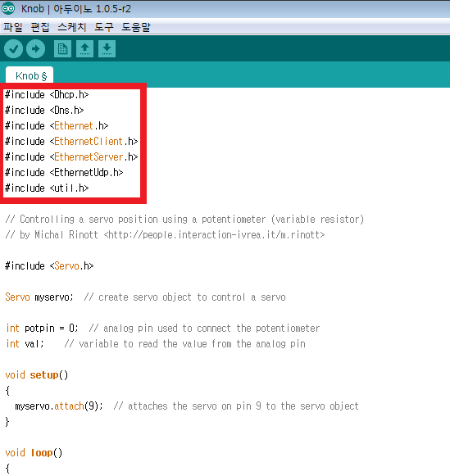Open the 도움말 menu
450x476 pixels.
136,27
